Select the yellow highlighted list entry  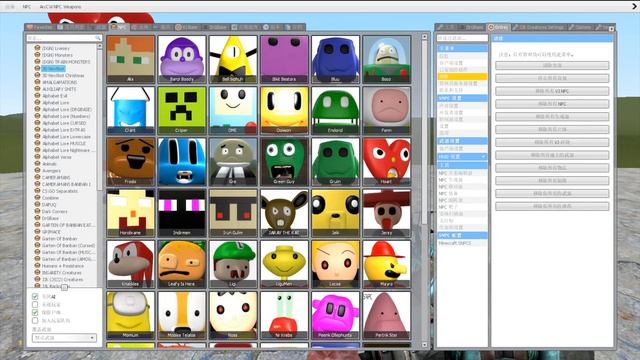(x=462, y=76)
